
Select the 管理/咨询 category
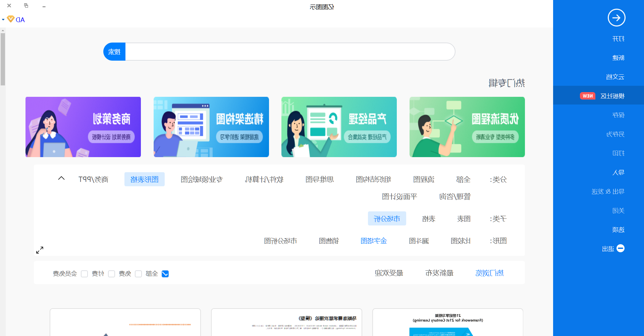(455, 197)
